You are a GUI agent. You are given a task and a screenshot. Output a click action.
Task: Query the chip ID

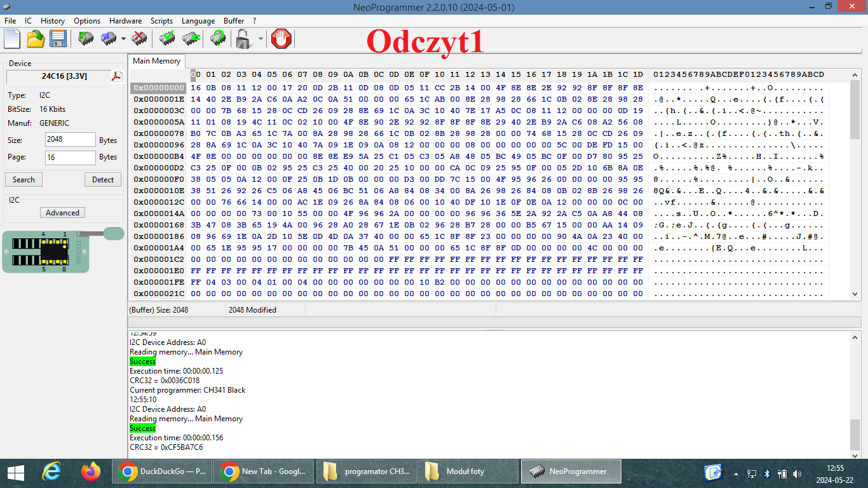(x=218, y=39)
